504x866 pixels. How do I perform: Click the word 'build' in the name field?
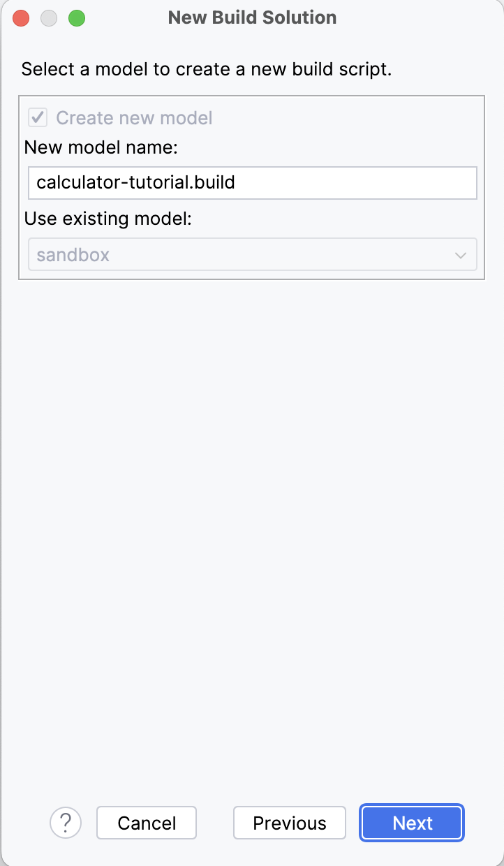215,183
